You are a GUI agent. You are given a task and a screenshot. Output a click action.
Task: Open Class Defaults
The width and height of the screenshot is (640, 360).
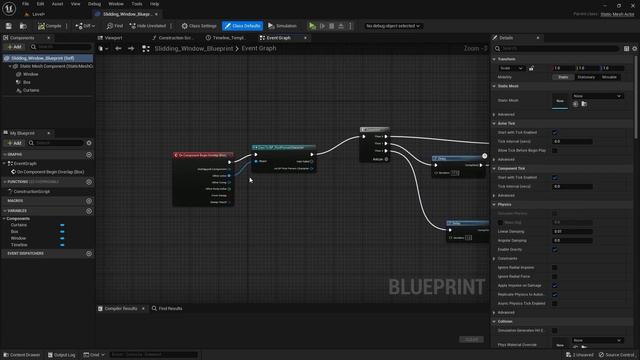[242, 26]
